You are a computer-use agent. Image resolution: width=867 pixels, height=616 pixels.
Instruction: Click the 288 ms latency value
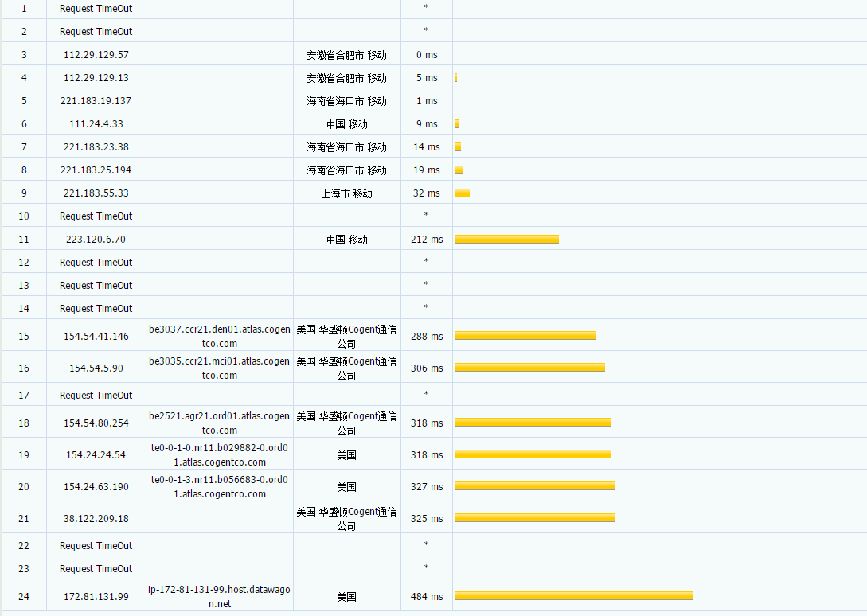(x=427, y=336)
